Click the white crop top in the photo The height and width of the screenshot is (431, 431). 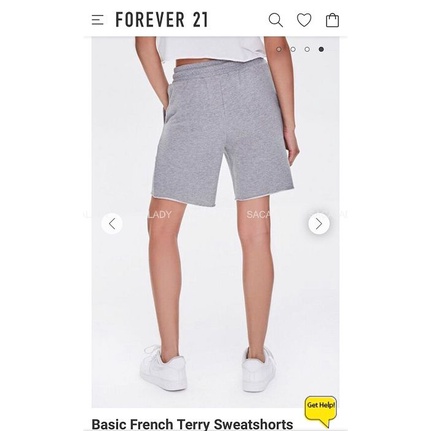click(211, 48)
